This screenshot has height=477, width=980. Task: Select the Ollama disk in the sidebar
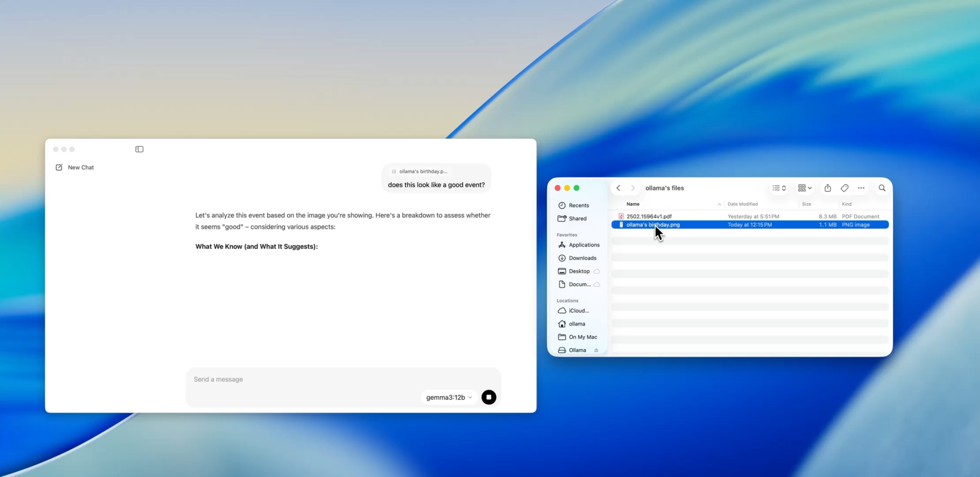(577, 350)
